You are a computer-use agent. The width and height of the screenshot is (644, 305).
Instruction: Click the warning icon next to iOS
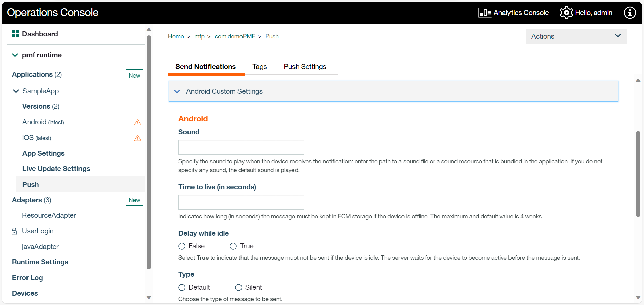tap(138, 138)
